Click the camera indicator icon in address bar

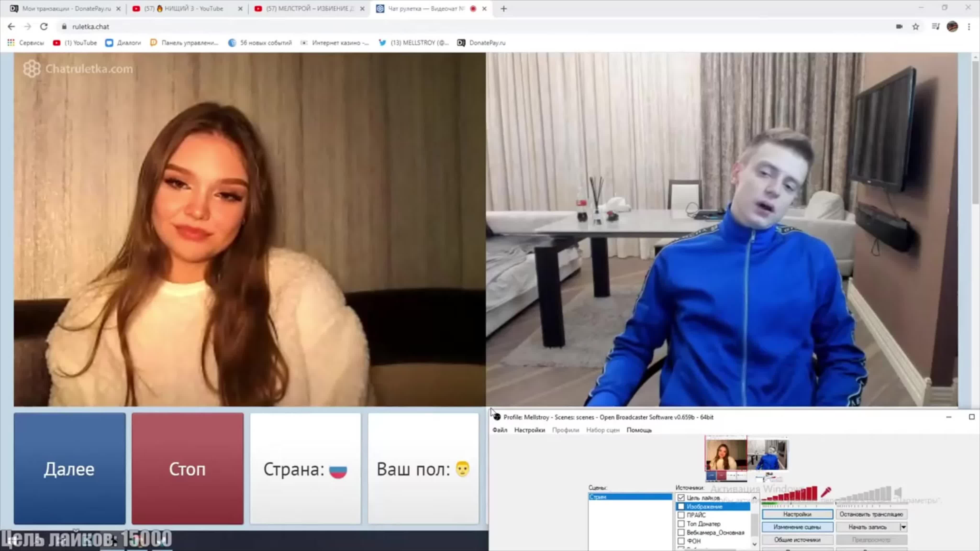coord(899,27)
